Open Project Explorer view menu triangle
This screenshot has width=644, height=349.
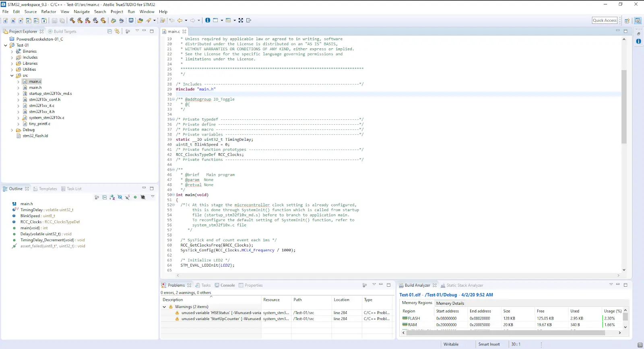click(137, 31)
